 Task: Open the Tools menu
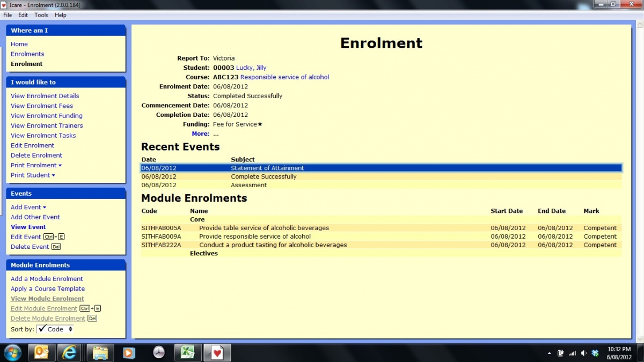(41, 15)
